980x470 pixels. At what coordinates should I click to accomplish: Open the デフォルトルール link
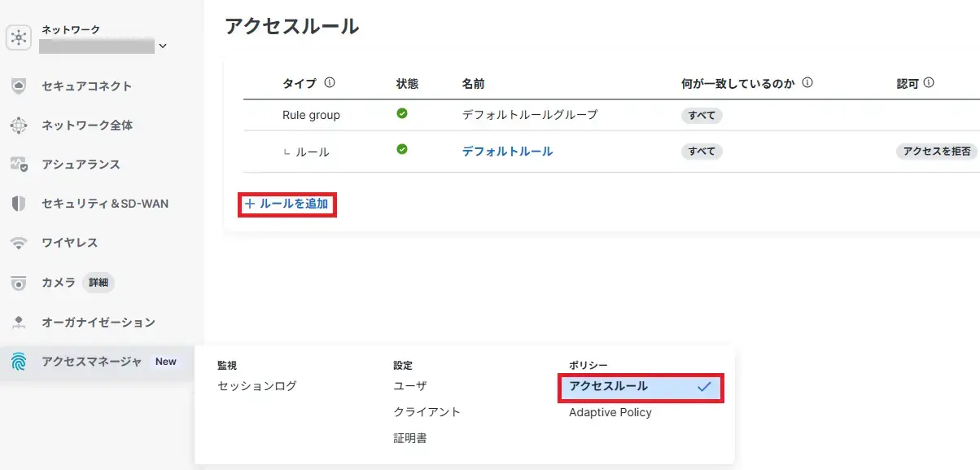tap(507, 152)
